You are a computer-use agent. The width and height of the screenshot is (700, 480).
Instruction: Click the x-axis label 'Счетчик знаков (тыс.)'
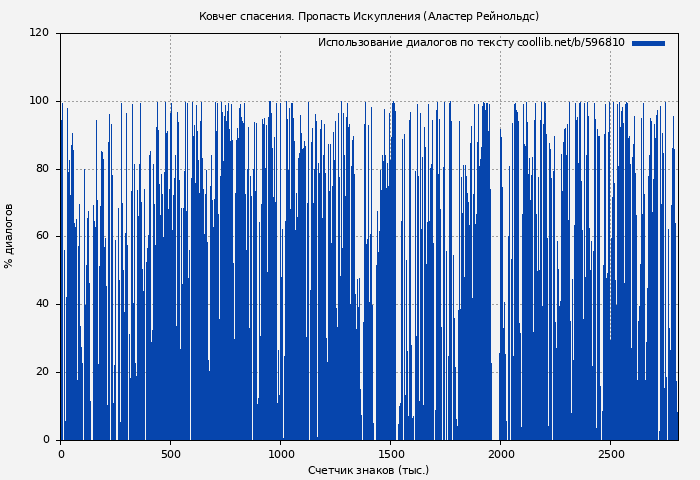(x=368, y=470)
